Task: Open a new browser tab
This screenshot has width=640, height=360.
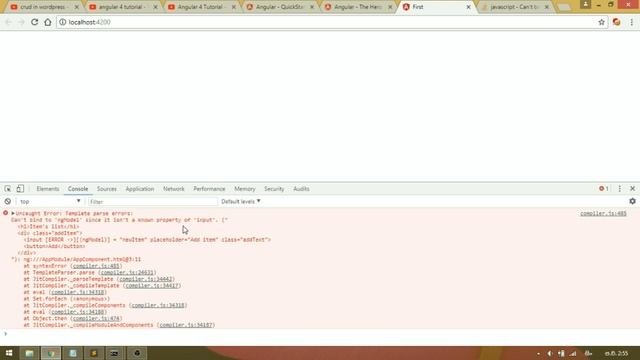Action: pos(564,7)
